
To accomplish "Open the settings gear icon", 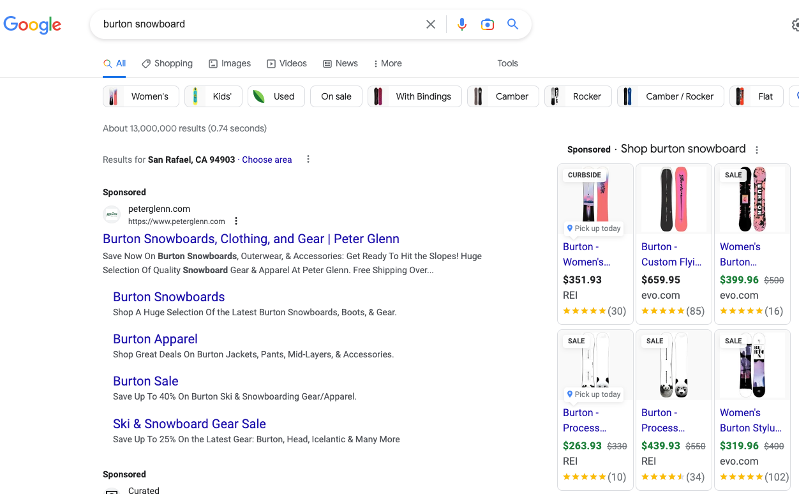I will pyautogui.click(x=795, y=24).
